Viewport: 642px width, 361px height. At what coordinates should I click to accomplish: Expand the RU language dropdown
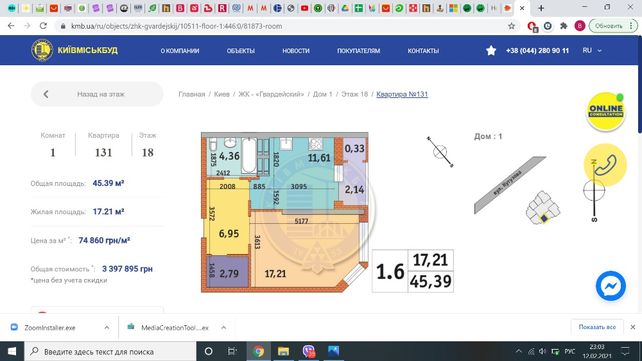click(x=592, y=50)
